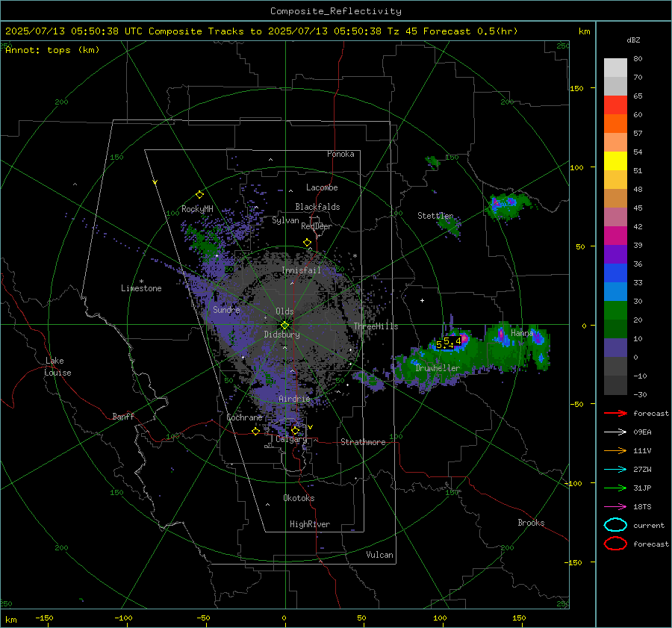Click the Drumheller city label
Image resolution: width=672 pixels, height=628 pixels.
click(x=438, y=368)
